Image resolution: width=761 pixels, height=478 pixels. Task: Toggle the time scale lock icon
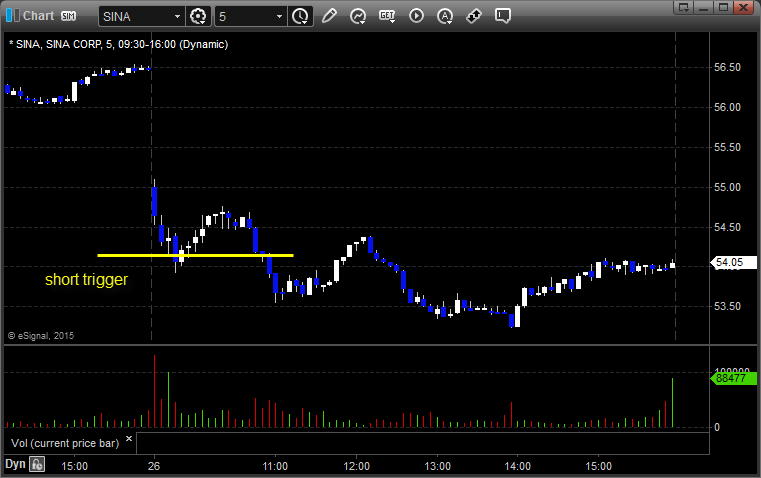click(x=37, y=464)
